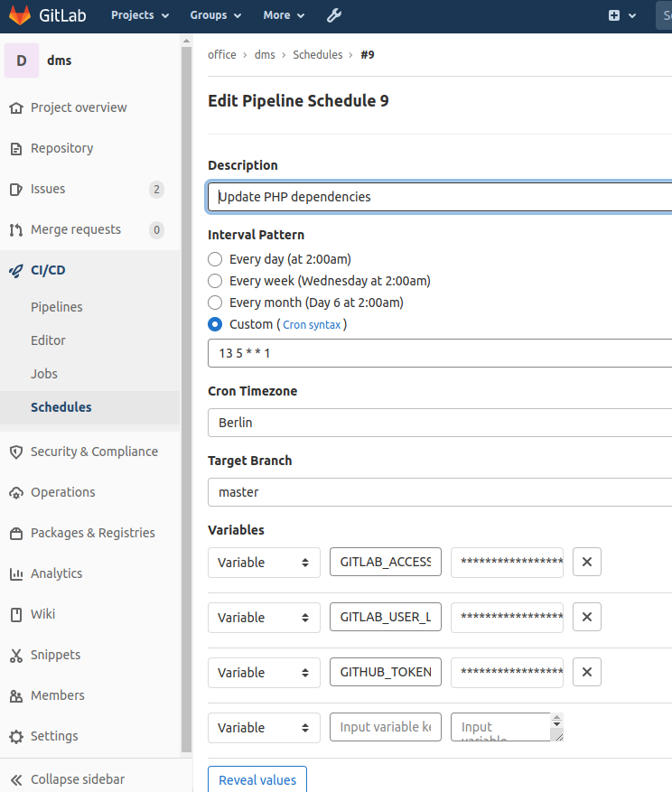Open the Cron syntax help link

pyautogui.click(x=312, y=325)
